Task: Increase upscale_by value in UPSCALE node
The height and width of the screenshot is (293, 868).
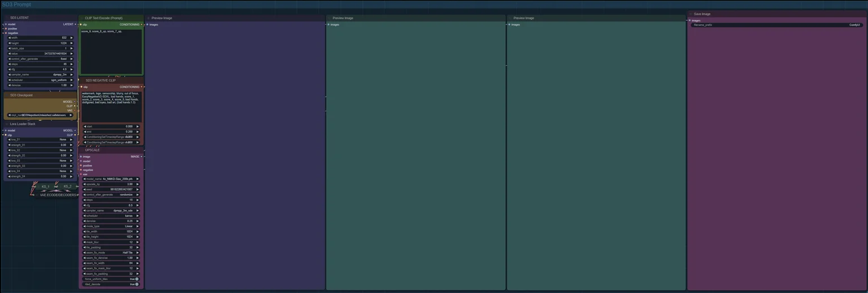Action: (138, 184)
